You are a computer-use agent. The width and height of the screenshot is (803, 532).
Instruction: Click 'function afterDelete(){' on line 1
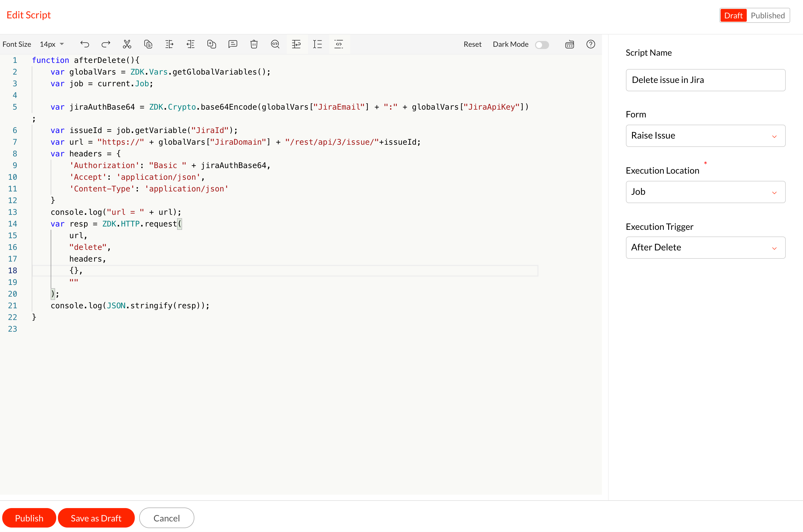(86, 60)
